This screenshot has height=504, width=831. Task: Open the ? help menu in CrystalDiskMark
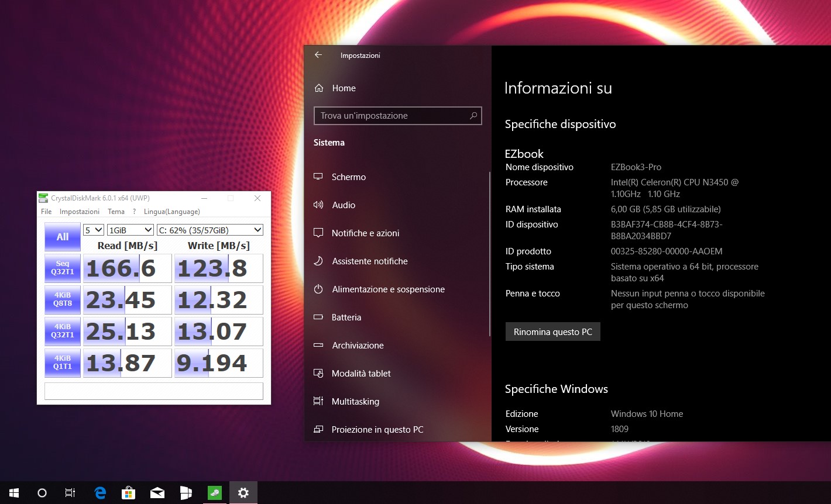tap(135, 212)
